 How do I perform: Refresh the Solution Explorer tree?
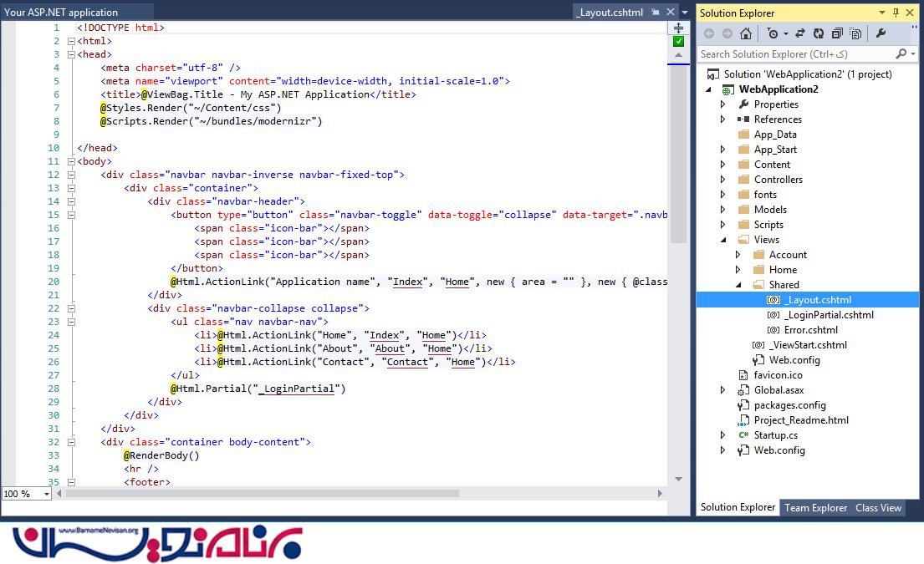tap(818, 33)
